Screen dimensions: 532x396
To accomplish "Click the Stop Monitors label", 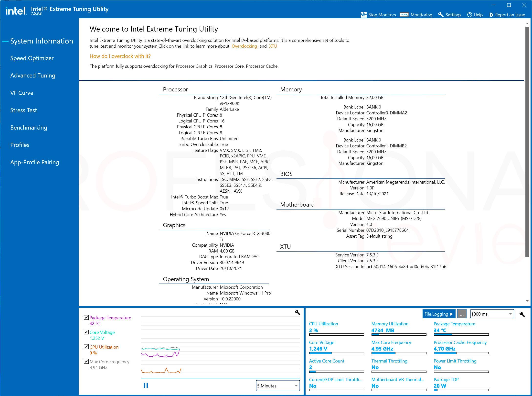I will pos(382,15).
